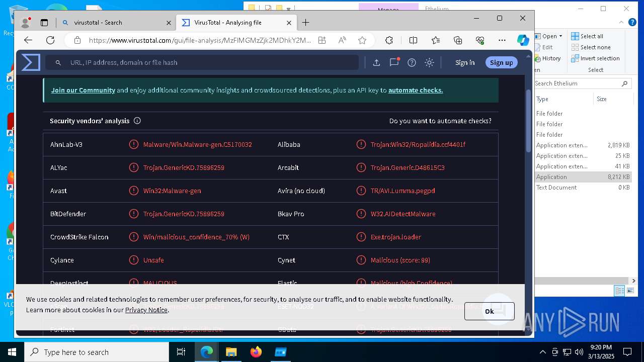Click 'Select none' in File Explorer
The width and height of the screenshot is (644, 362).
click(591, 47)
